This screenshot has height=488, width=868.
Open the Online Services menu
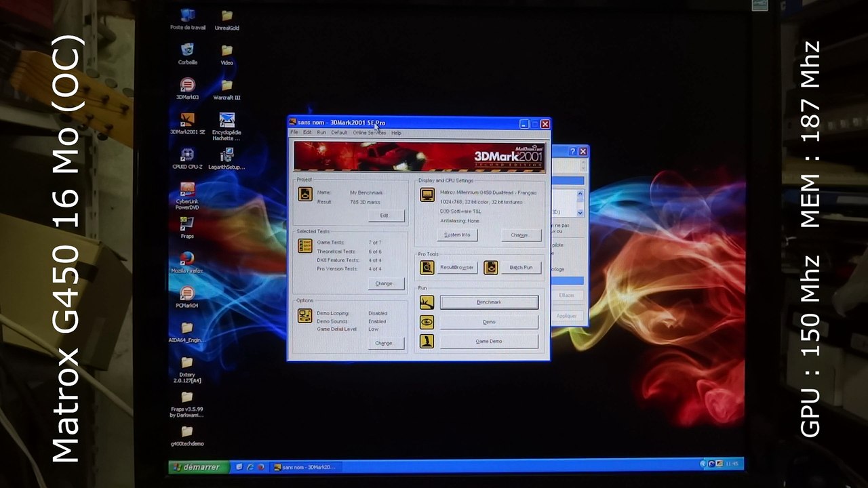[370, 133]
